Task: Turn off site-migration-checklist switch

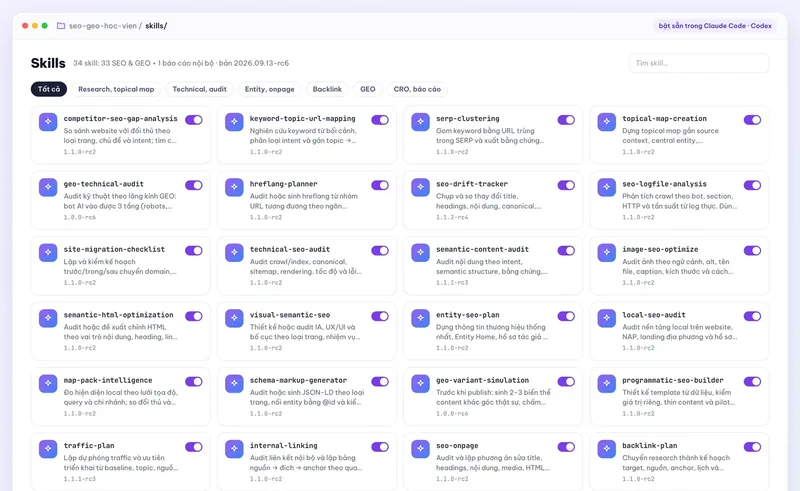Action: click(194, 251)
